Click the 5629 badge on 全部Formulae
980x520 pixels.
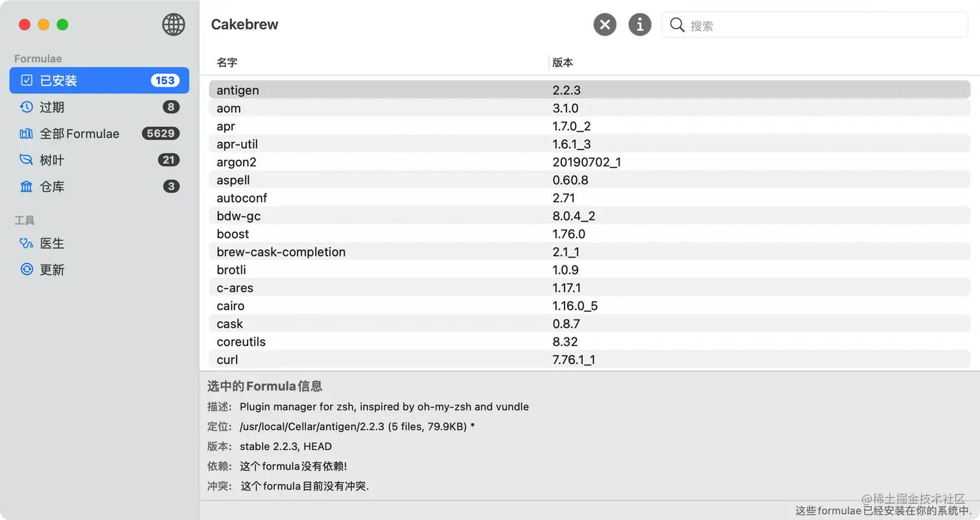click(x=161, y=133)
